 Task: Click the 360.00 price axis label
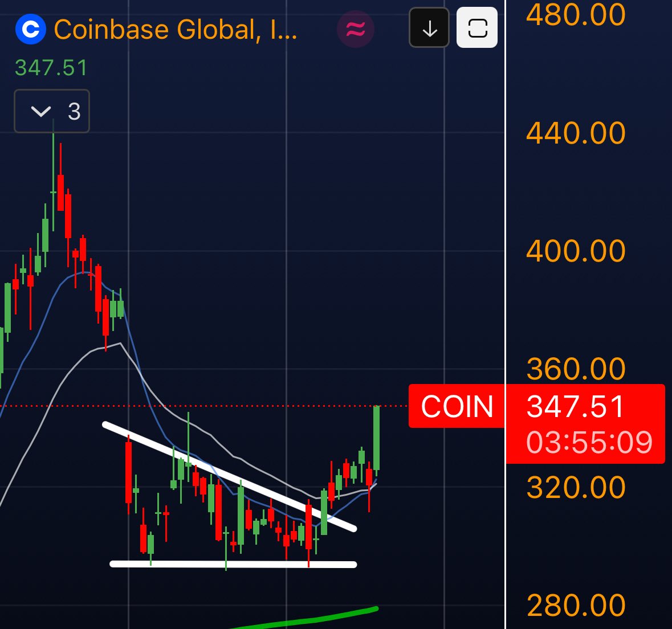pos(576,369)
